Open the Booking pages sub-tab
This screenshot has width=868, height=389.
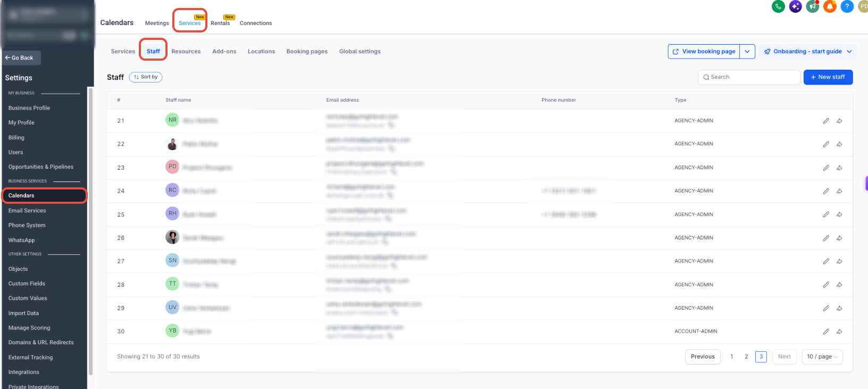point(307,52)
